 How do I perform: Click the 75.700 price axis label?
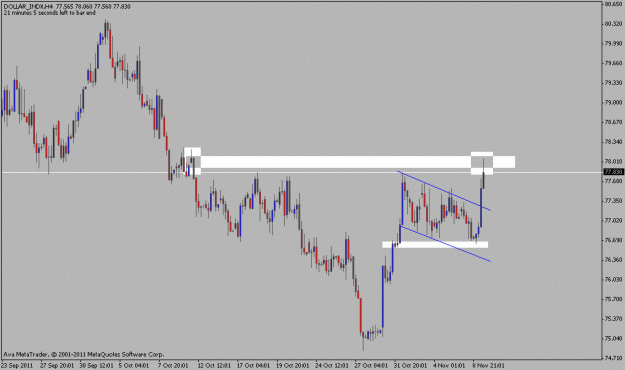[x=614, y=299]
